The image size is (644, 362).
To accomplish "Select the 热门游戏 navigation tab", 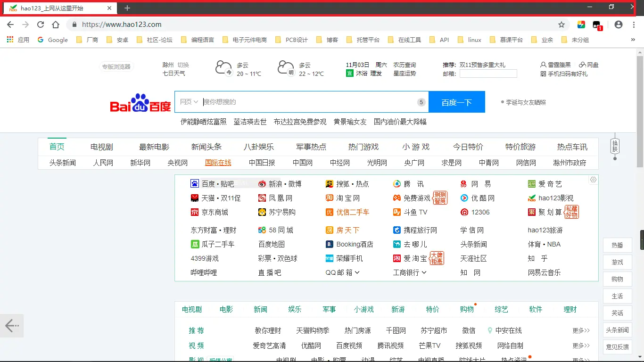I will coord(363,147).
